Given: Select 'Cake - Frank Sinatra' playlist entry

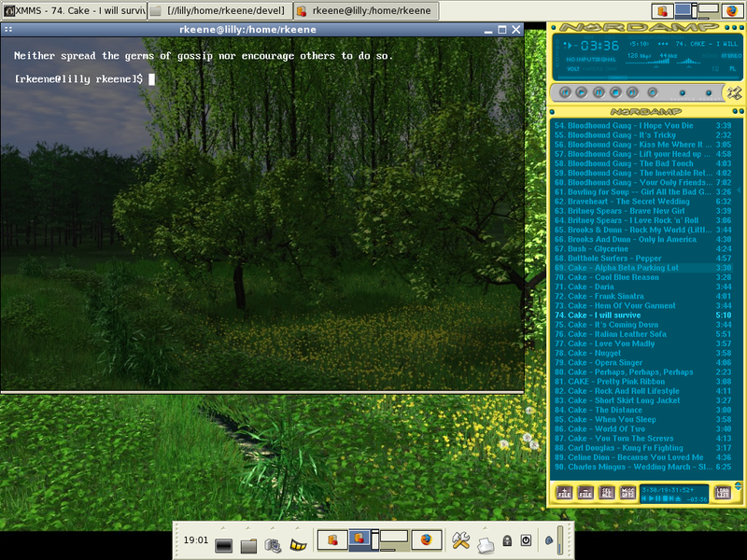Looking at the screenshot, I should [x=642, y=296].
